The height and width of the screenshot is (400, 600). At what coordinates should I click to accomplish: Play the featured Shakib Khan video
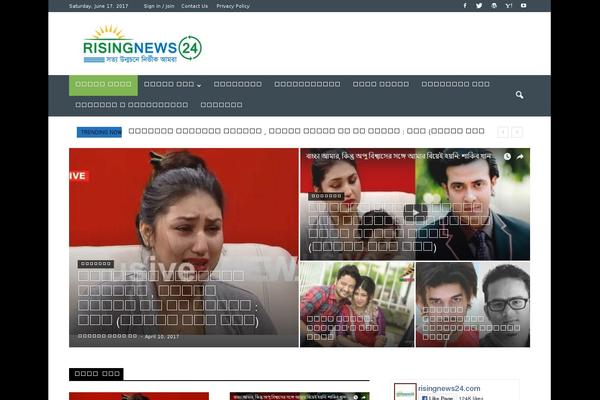pos(415,212)
